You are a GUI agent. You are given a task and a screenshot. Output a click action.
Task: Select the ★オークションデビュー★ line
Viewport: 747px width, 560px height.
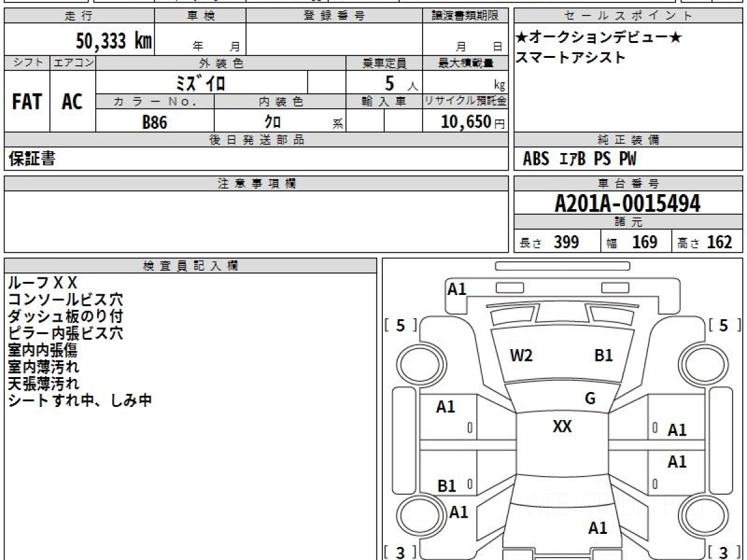point(598,38)
